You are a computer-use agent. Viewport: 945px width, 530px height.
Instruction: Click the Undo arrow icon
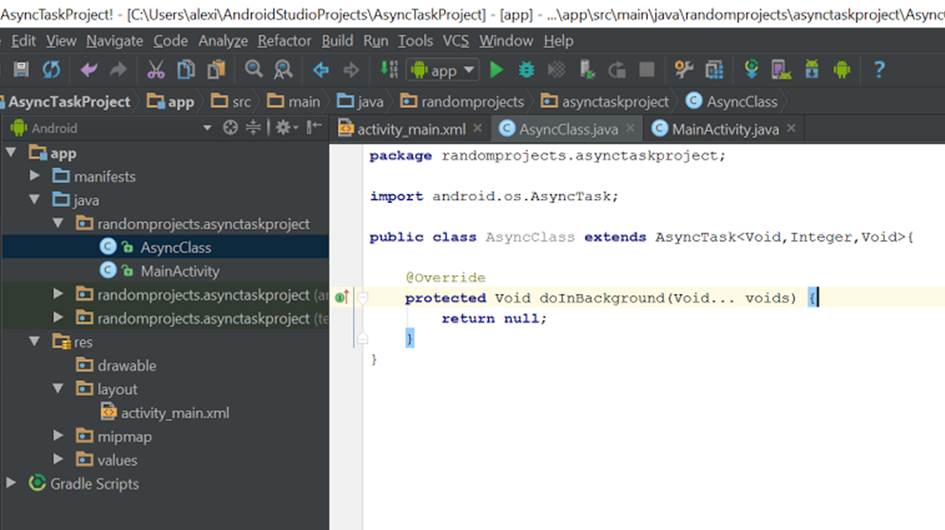[x=89, y=70]
